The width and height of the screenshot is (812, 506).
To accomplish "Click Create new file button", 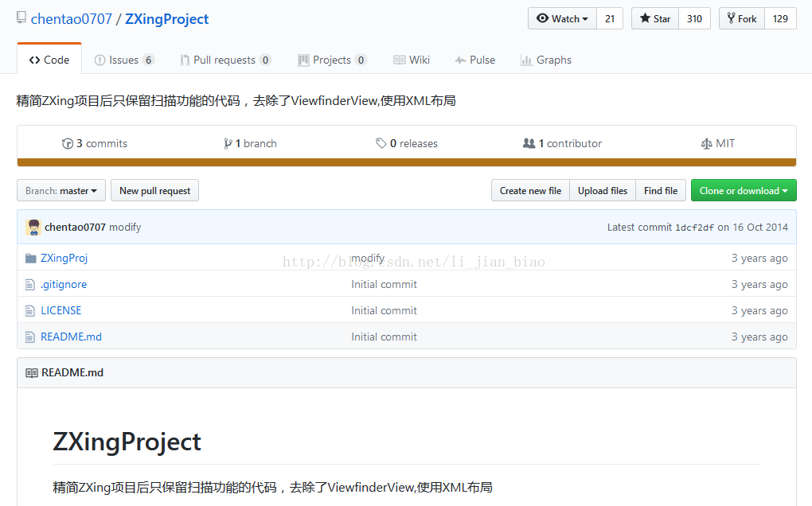I will pyautogui.click(x=530, y=190).
